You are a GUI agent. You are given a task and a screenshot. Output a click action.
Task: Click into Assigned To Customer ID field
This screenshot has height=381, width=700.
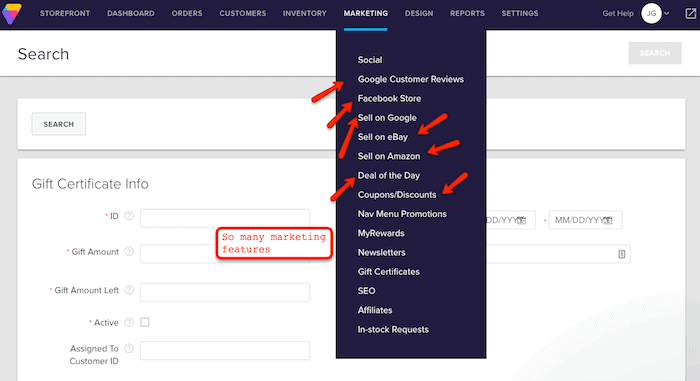(225, 350)
